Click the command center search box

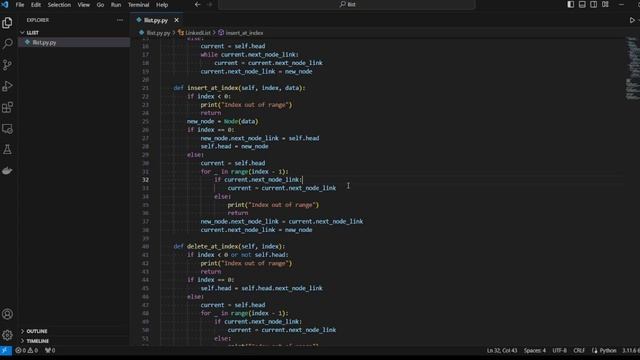347,4
